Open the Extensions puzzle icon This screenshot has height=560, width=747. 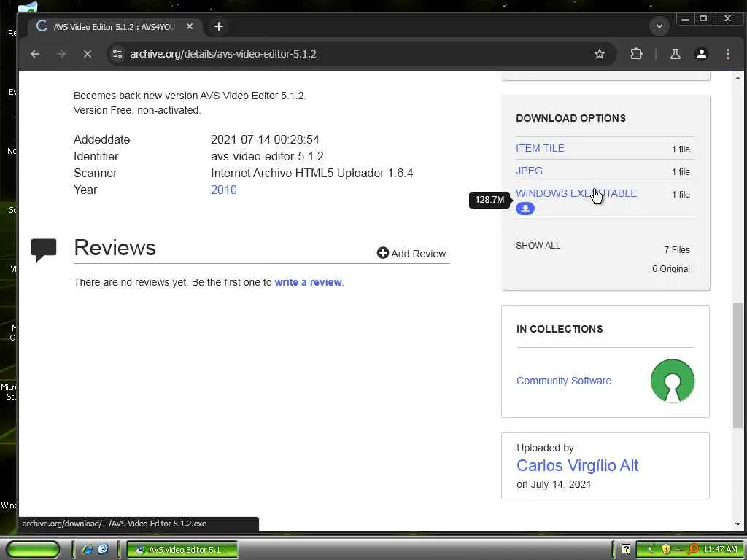tap(636, 54)
